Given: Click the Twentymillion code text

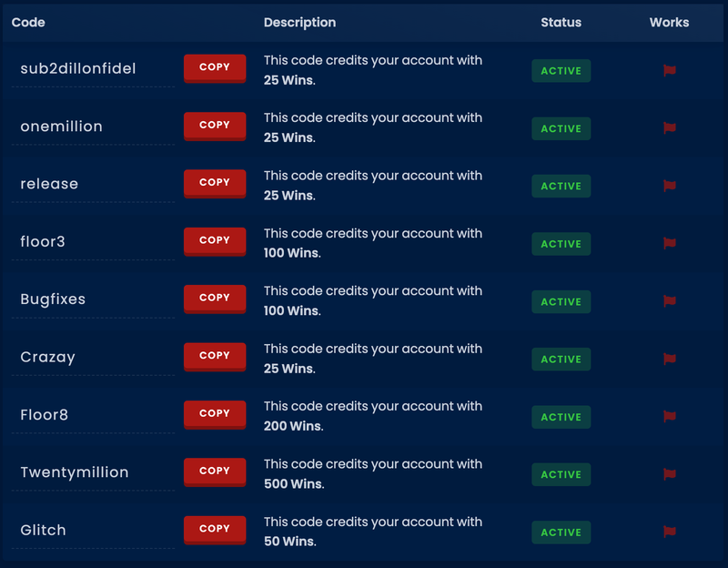Looking at the screenshot, I should 75,472.
